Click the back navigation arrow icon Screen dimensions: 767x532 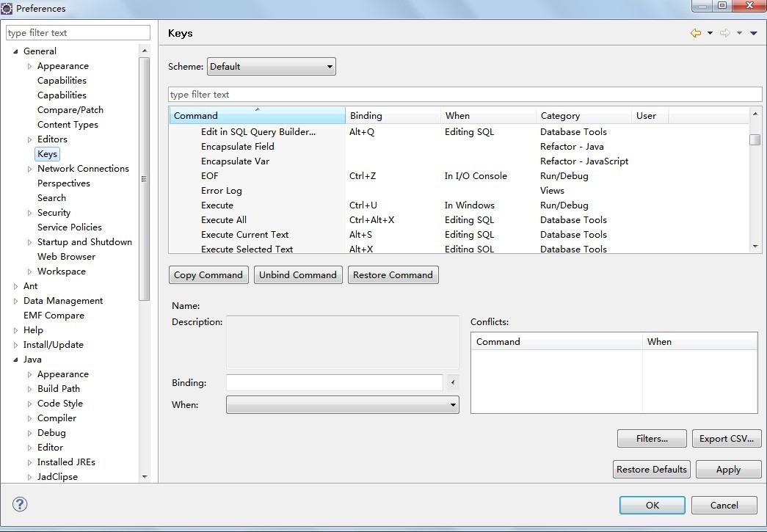(x=696, y=33)
